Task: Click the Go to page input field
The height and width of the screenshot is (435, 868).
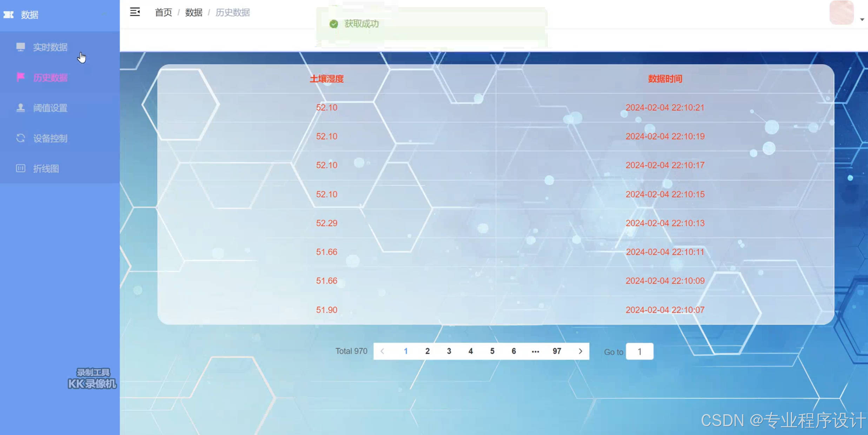Action: click(640, 351)
